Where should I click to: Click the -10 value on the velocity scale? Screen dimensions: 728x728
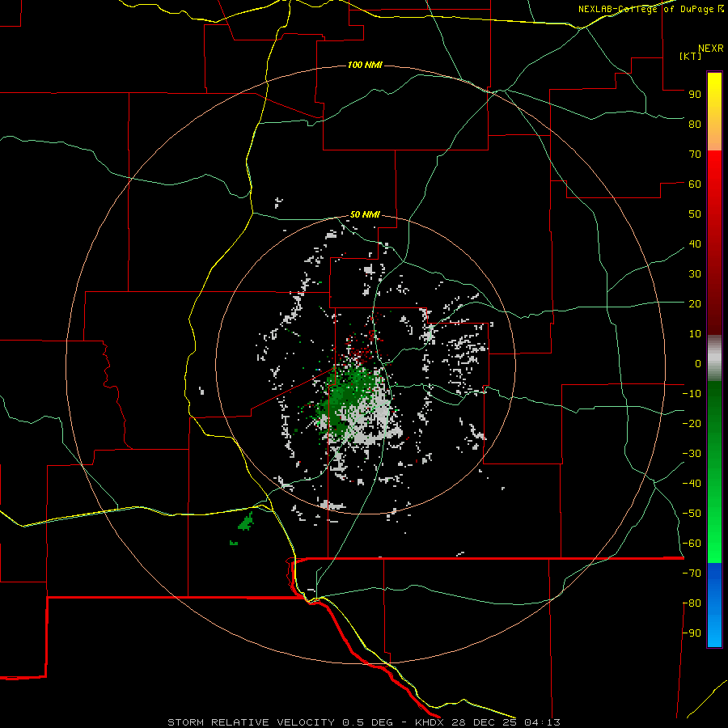(x=692, y=394)
